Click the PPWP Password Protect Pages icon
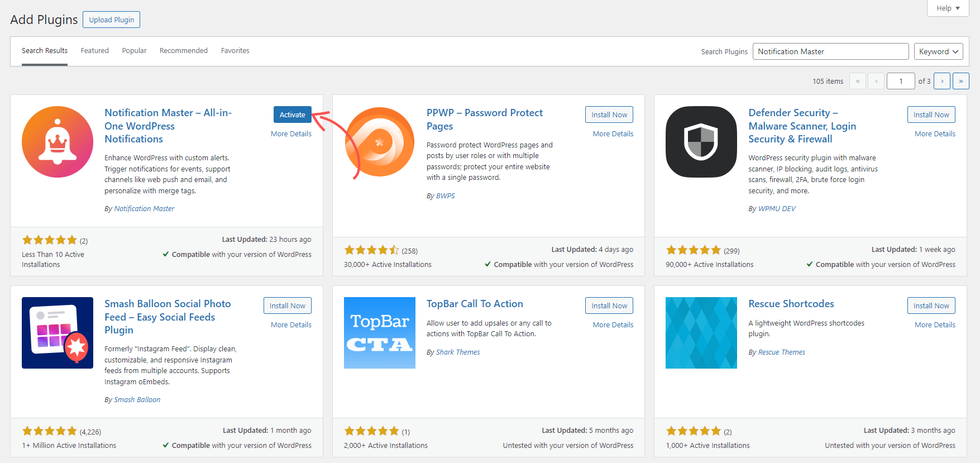This screenshot has height=463, width=980. (380, 142)
